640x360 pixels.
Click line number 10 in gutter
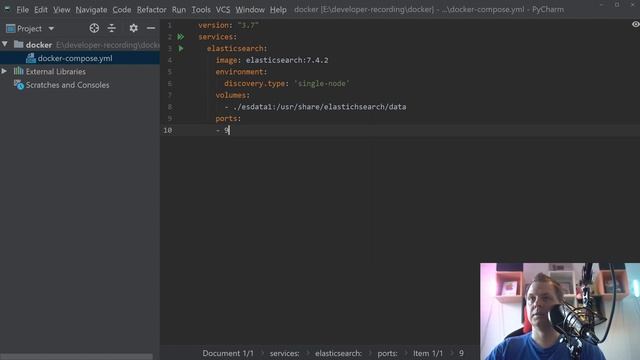coord(167,130)
